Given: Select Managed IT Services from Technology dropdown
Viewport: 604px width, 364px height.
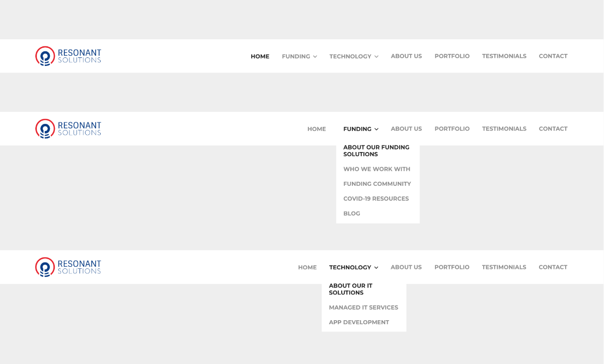Looking at the screenshot, I should coord(363,307).
